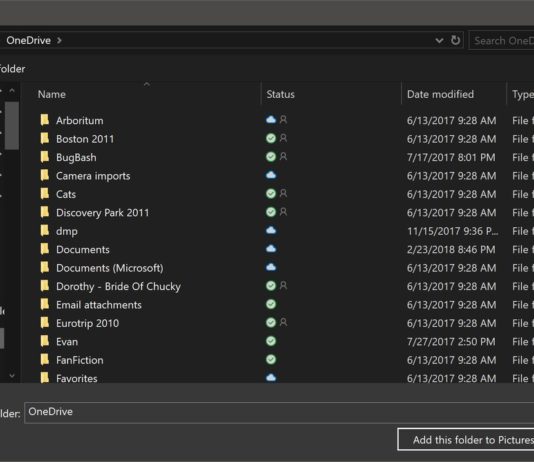Select Dorothy - Bride Of Chucky folder name
The height and width of the screenshot is (462, 534).
(118, 286)
